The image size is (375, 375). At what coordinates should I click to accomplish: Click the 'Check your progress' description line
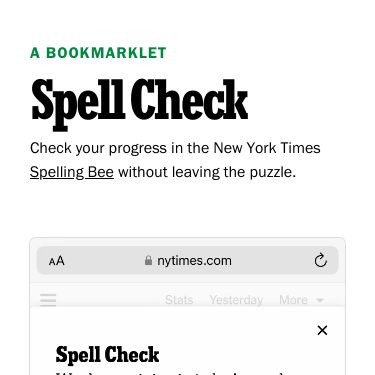tap(175, 148)
